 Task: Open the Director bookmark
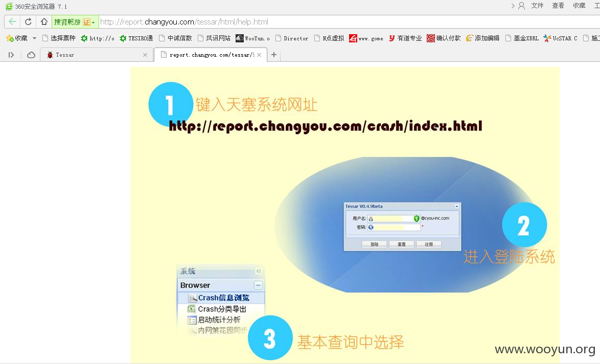pyautogui.click(x=292, y=38)
